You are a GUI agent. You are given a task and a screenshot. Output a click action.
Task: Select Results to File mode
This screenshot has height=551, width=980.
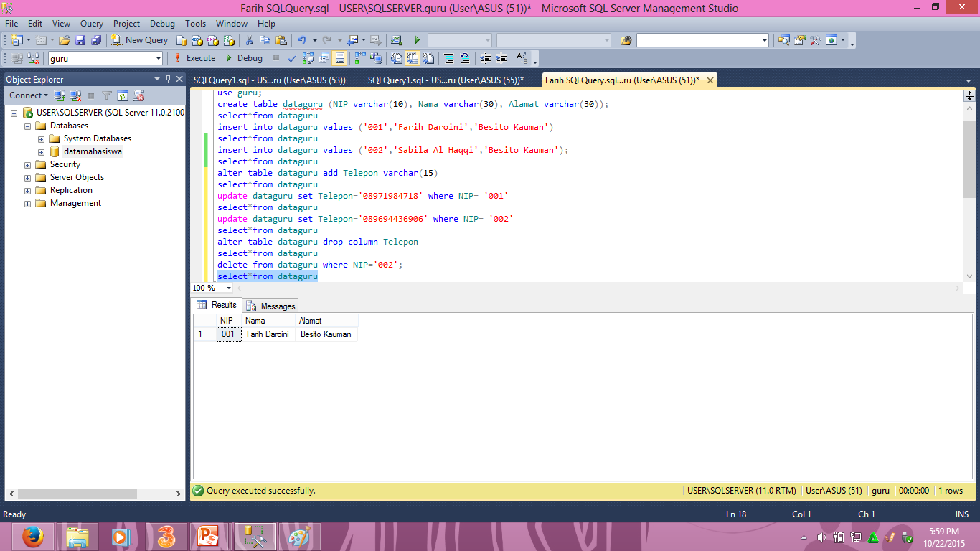[x=428, y=58]
